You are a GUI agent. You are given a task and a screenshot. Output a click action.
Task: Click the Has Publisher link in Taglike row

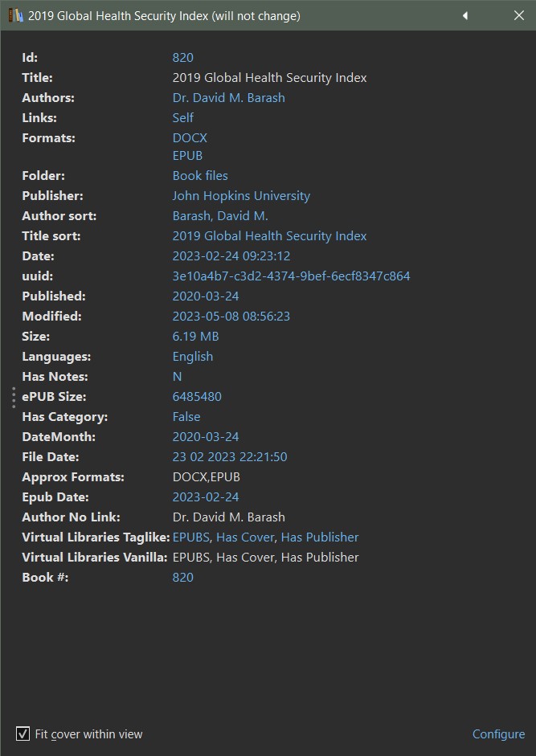click(320, 537)
